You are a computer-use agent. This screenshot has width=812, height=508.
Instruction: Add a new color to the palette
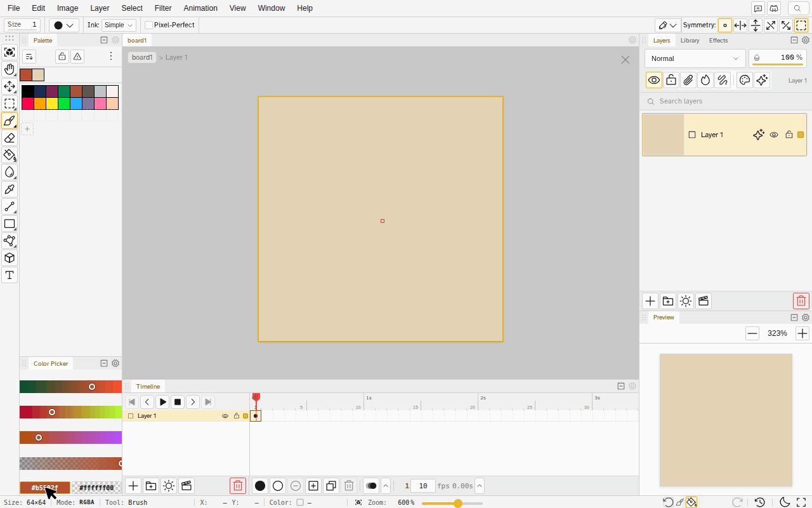pyautogui.click(x=27, y=129)
